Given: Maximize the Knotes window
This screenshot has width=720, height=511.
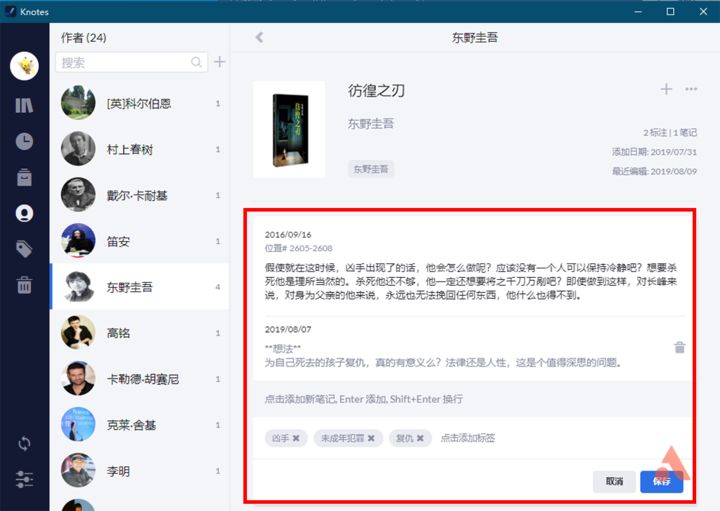Looking at the screenshot, I should (670, 11).
